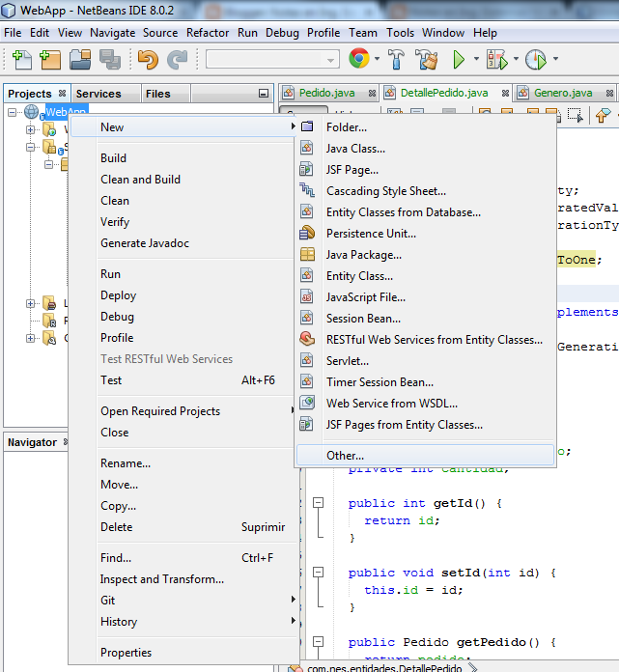This screenshot has width=619, height=672.
Task: Choose Entity Classes from Database...
Action: [x=425, y=212]
